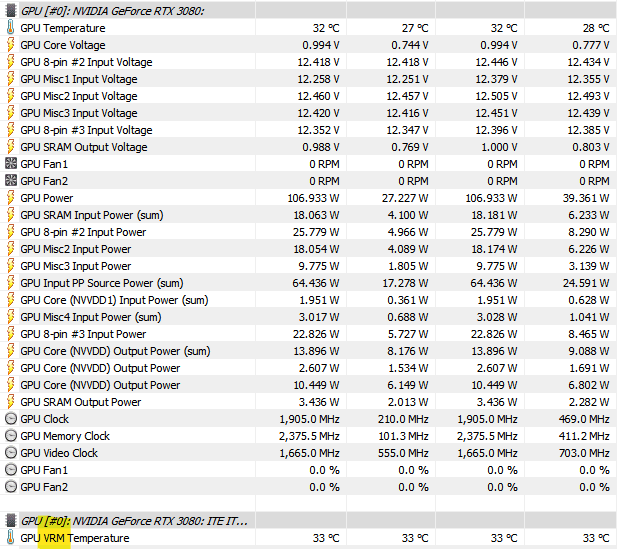This screenshot has height=552, width=617.
Task: Click the lightning icon for GPU SRAM Output Voltage
Action: (11, 147)
